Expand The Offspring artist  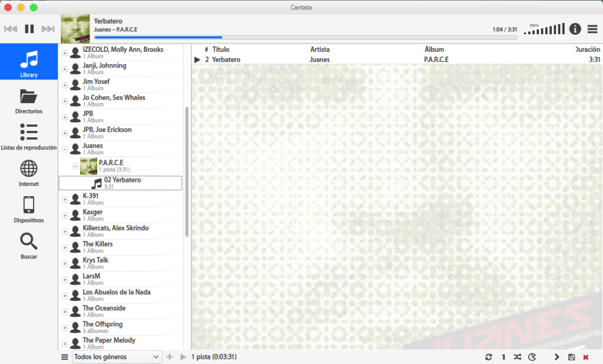click(65, 328)
